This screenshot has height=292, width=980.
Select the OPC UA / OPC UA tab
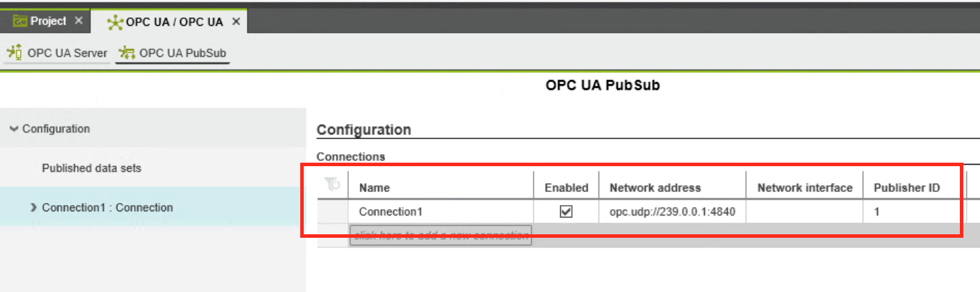tap(170, 22)
